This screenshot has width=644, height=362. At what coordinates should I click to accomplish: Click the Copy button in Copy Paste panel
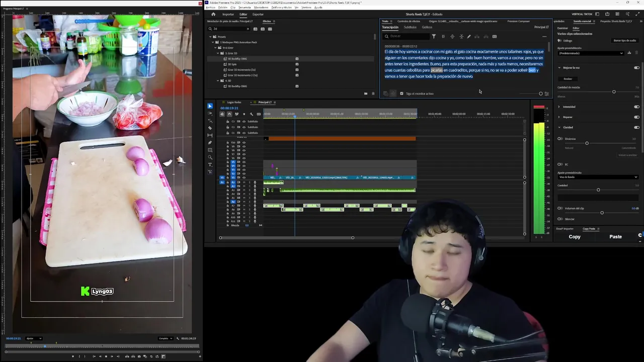(575, 237)
